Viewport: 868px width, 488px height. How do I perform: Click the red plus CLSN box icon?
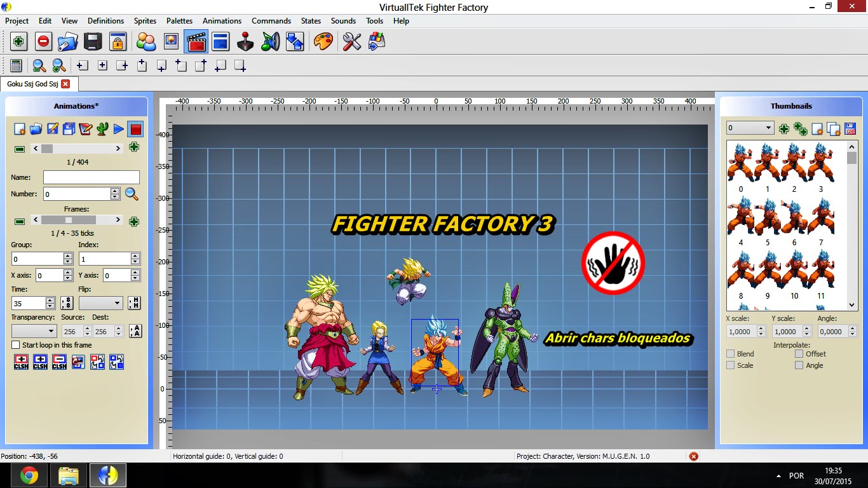click(21, 362)
